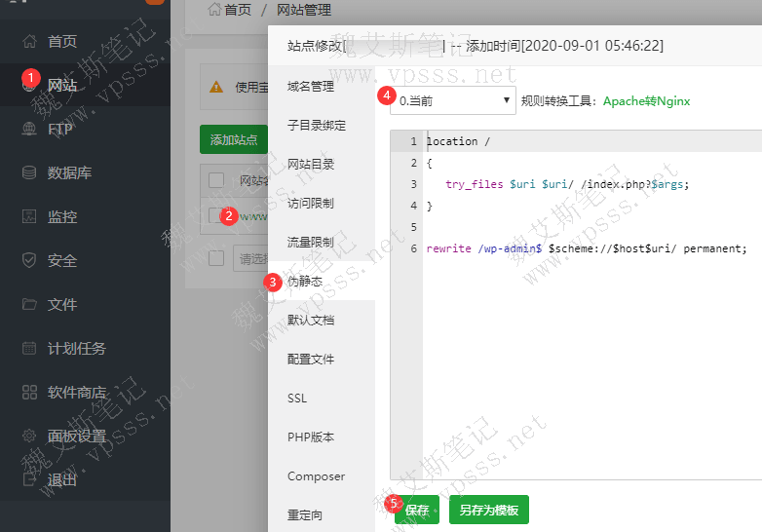
Task: Tick the checkbox beside the batch action select
Action: 216,258
